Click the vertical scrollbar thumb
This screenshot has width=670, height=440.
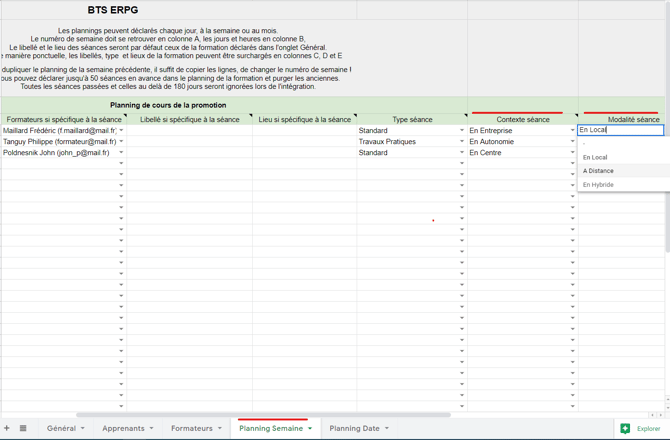[667, 128]
